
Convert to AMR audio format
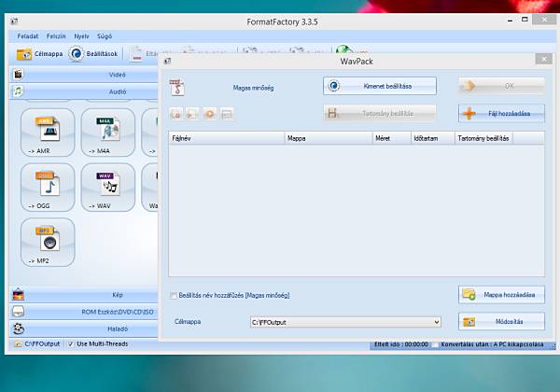point(48,133)
